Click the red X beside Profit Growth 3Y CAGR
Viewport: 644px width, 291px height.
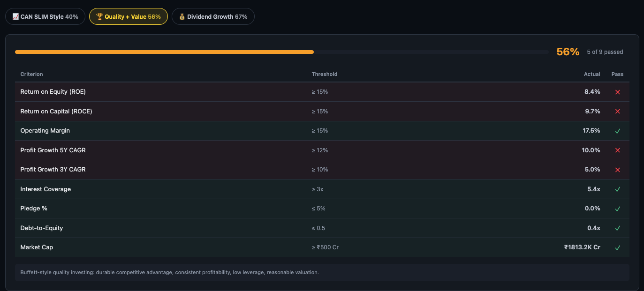[618, 170]
